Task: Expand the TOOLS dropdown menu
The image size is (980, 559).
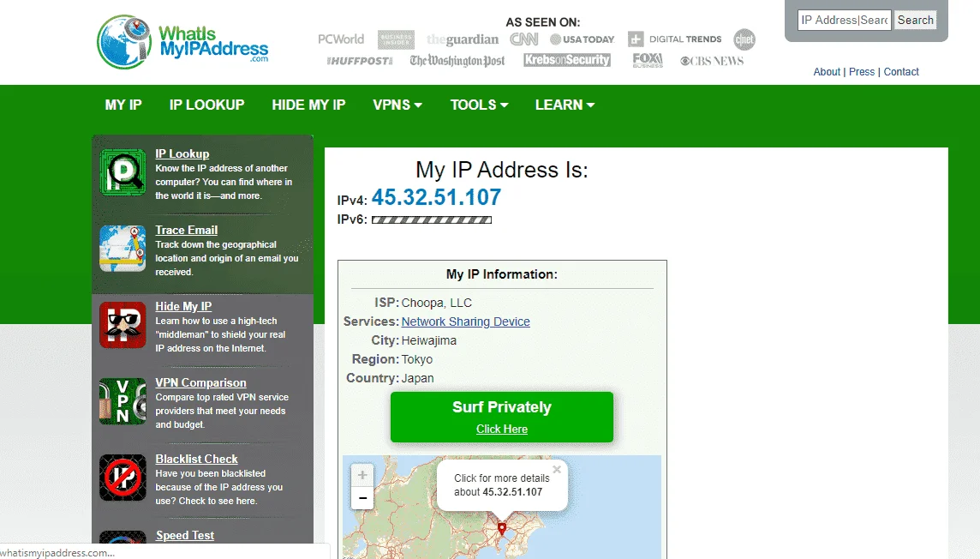Action: point(480,105)
